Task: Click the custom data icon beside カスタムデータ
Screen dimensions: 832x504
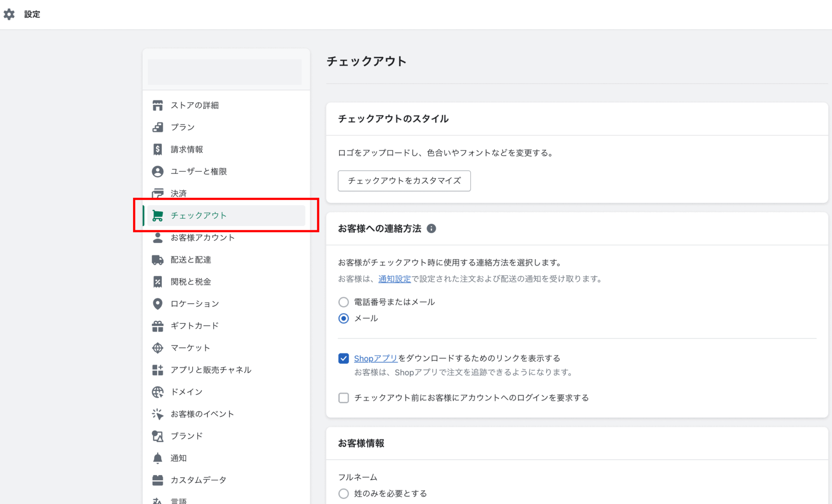Action: point(158,480)
